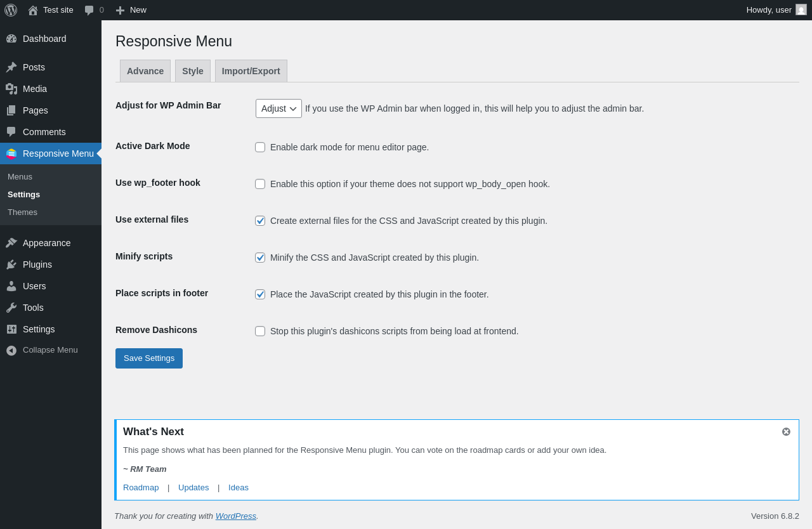Open the Import/Export tab

pyautogui.click(x=251, y=71)
